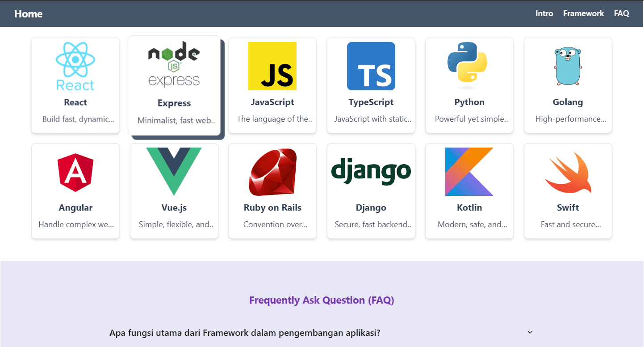The width and height of the screenshot is (644, 347).
Task: Click the Home brand link
Action: pyautogui.click(x=28, y=14)
